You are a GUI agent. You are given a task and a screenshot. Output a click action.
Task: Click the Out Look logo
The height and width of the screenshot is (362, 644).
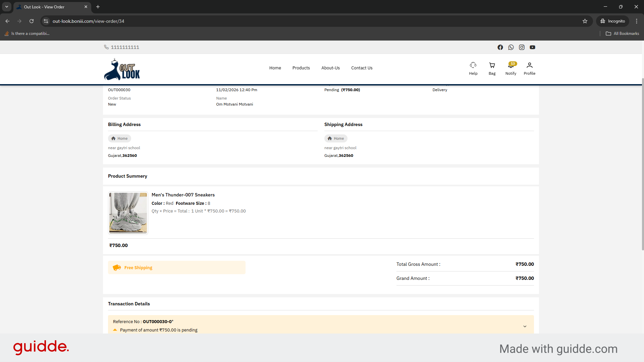point(122,70)
